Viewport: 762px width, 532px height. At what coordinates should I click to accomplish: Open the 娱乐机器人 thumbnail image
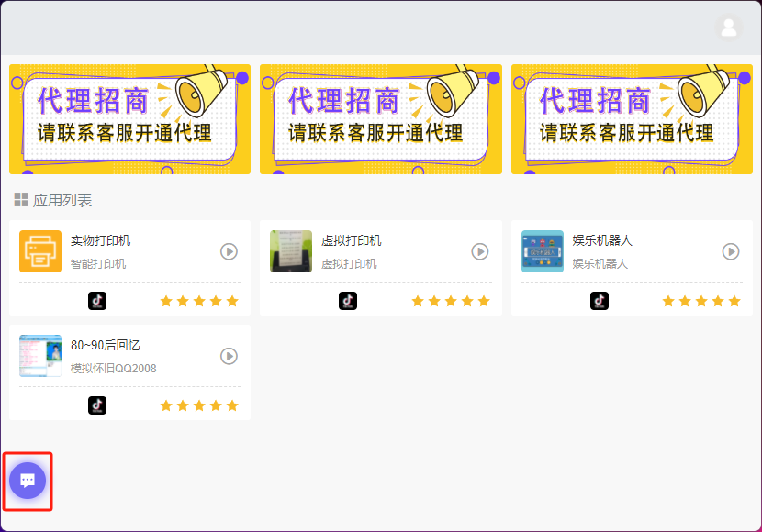pyautogui.click(x=543, y=251)
